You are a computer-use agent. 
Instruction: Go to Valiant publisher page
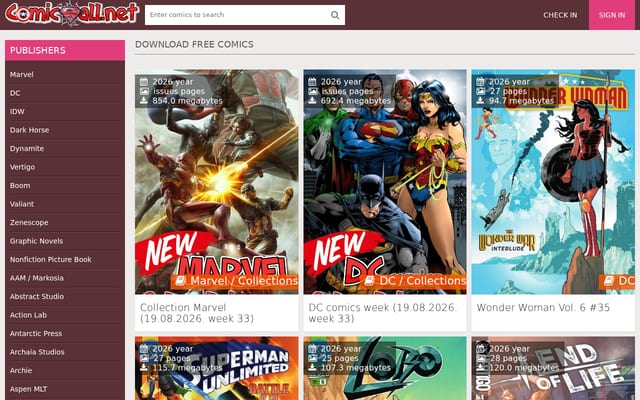(22, 204)
